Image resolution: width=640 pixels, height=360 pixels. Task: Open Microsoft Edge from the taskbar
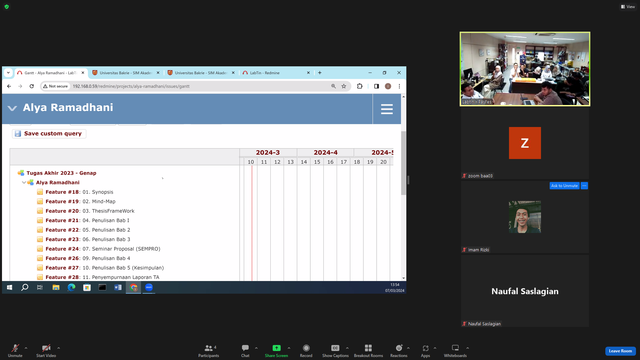tap(71, 287)
